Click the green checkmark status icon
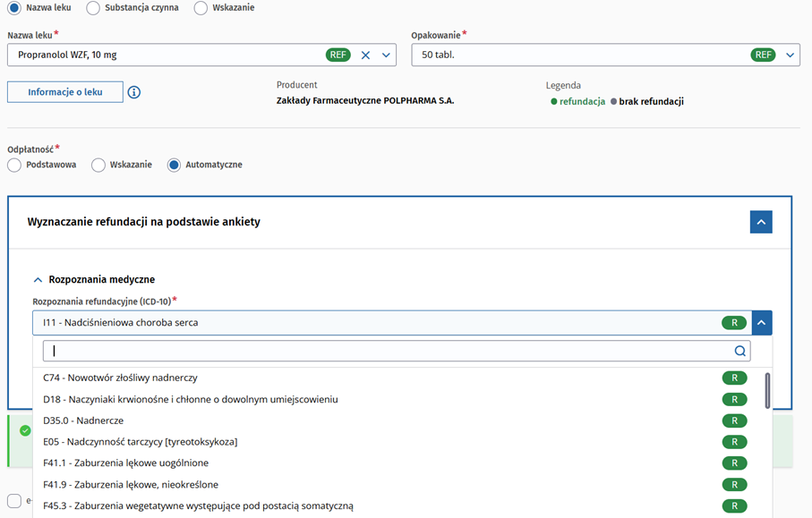Screen dimensions: 812x518 pos(25,430)
